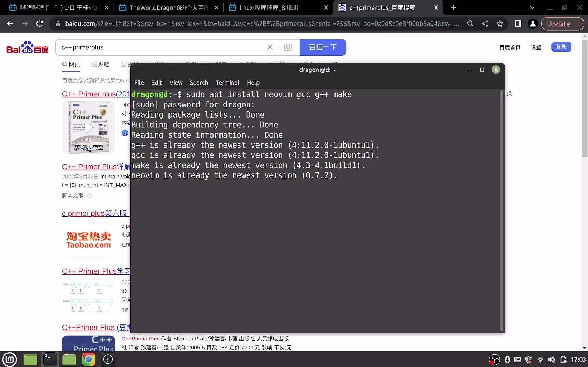Open the first C++ Primer plus result title

point(96,94)
